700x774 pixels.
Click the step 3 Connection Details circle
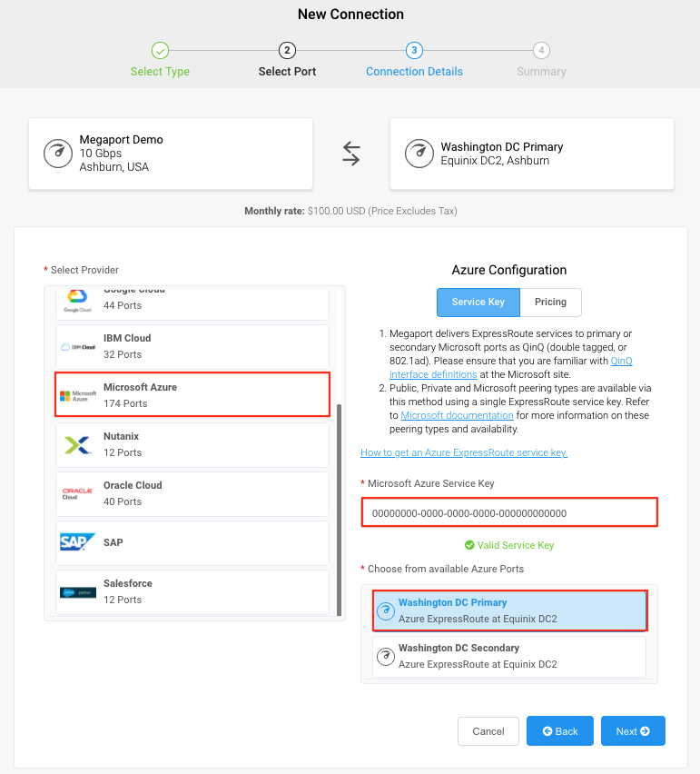coord(414,50)
